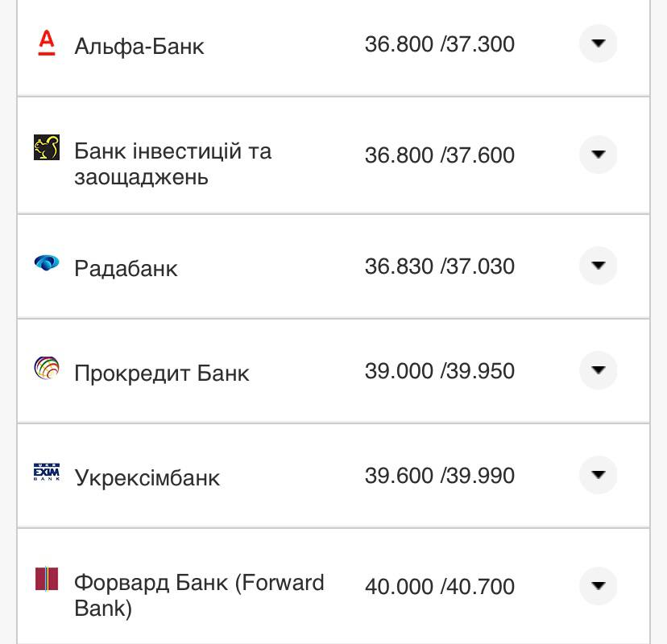Click the 36.800 /37.300 rate text
The image size is (667, 644).
pyautogui.click(x=440, y=44)
